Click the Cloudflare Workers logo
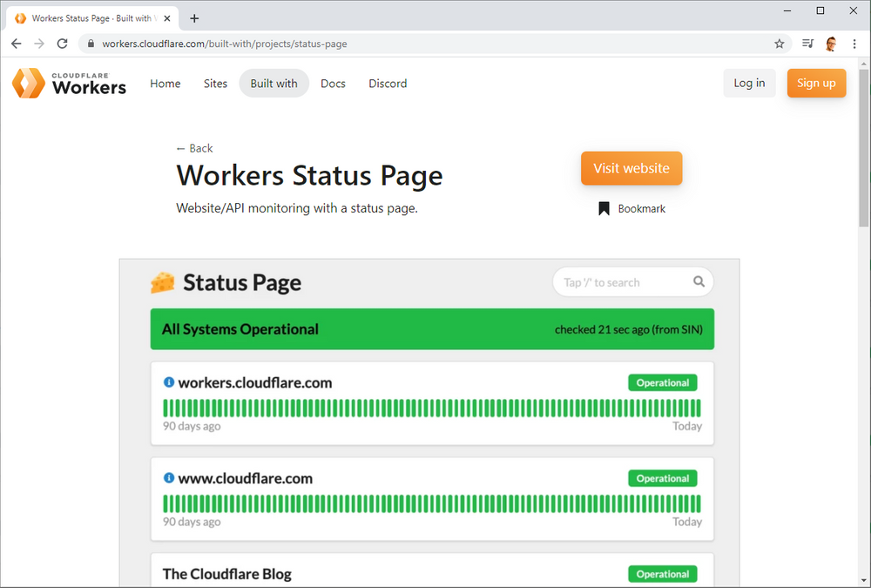The image size is (871, 588). (x=68, y=83)
